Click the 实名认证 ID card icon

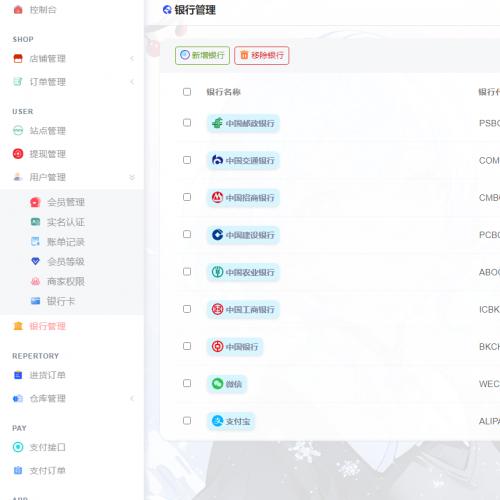point(35,222)
